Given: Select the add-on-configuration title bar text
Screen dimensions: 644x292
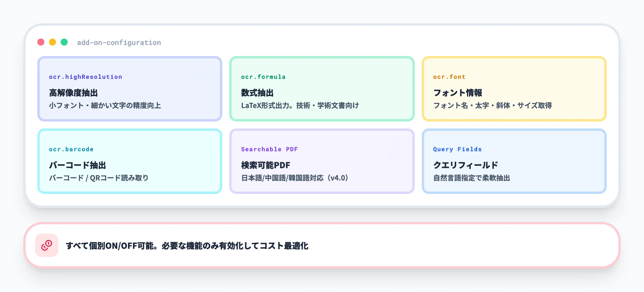Looking at the screenshot, I should (119, 42).
